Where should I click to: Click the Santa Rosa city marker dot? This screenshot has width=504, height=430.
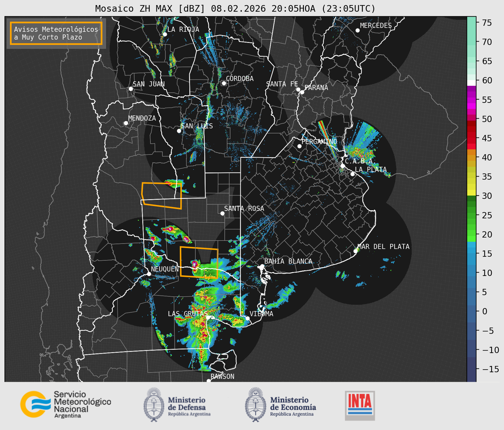click(x=222, y=213)
